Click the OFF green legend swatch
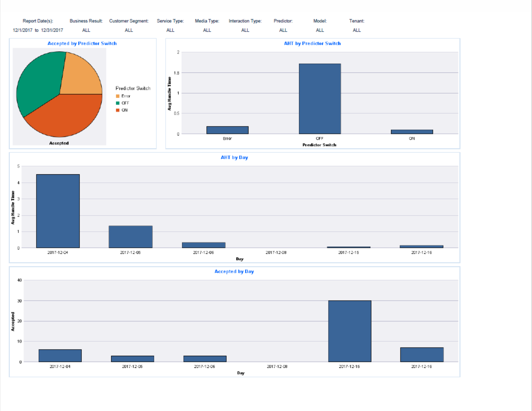 tap(117, 103)
